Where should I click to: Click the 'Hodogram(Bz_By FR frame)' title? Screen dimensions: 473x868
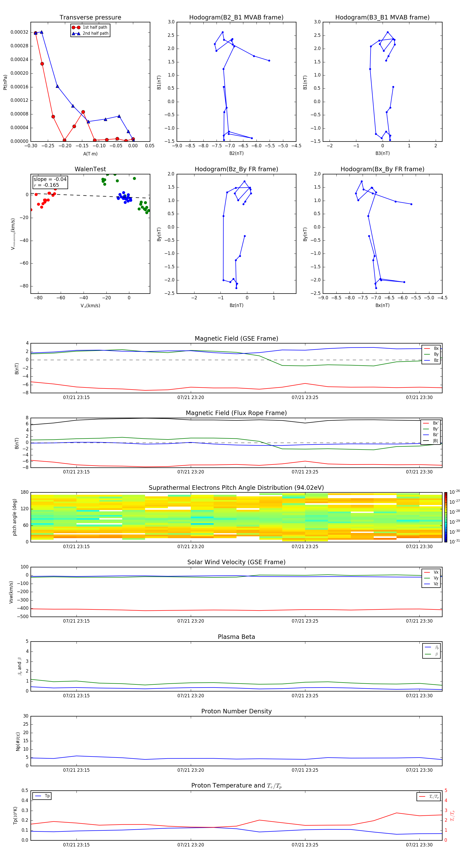click(x=236, y=169)
